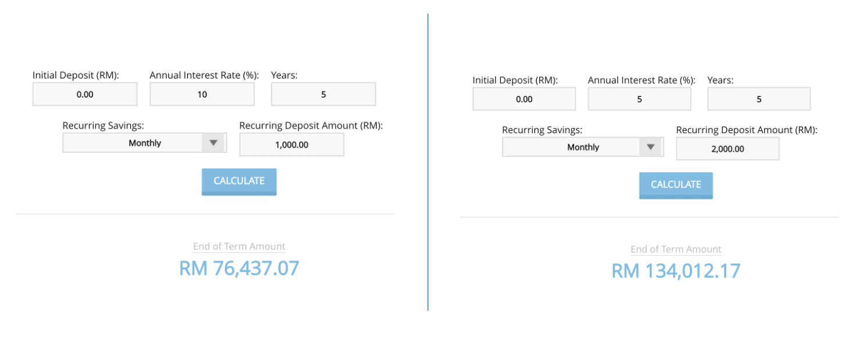Click CALCULATE button in left calculator
The height and width of the screenshot is (343, 868).
point(239,181)
